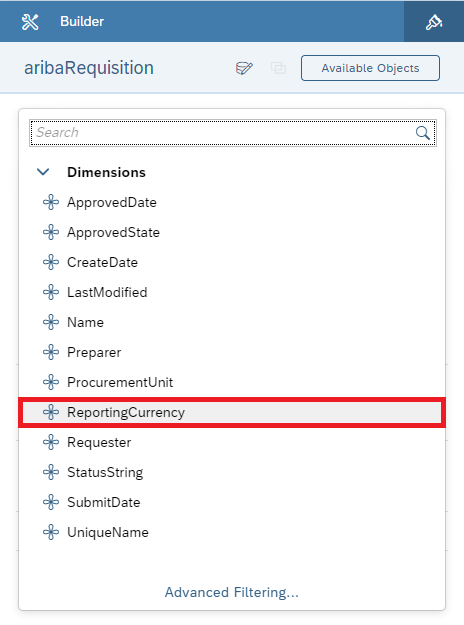464x625 pixels.
Task: Choose the CreateDate dimension
Action: click(232, 262)
